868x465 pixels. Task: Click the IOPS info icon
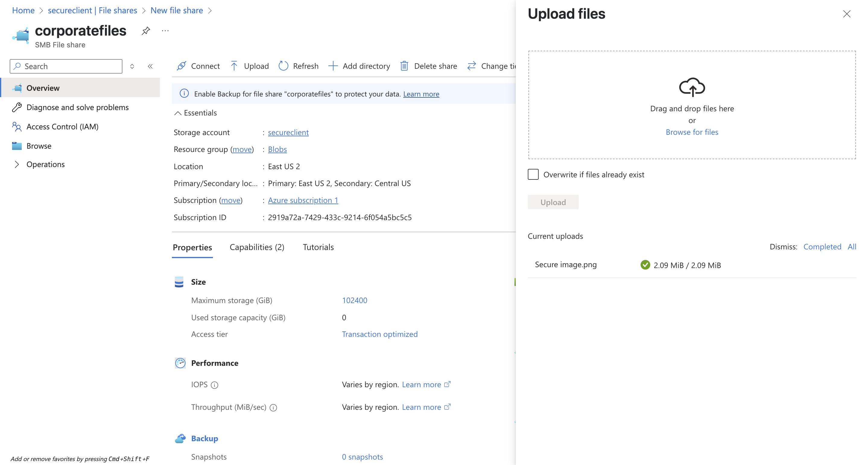point(214,385)
